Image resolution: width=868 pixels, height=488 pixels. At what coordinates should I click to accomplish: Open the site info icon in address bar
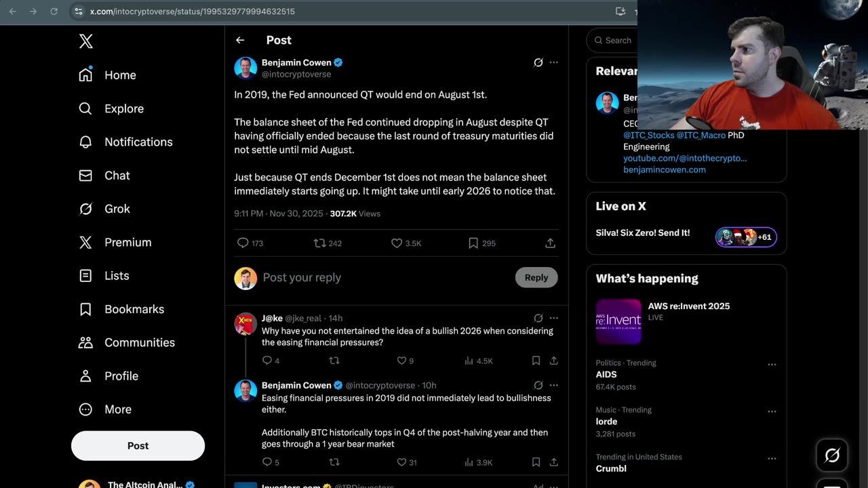pos(78,12)
